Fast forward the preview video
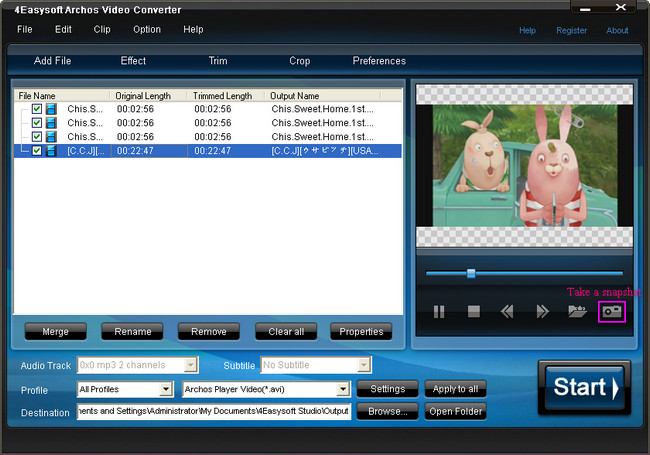The height and width of the screenshot is (455, 650). tap(542, 311)
